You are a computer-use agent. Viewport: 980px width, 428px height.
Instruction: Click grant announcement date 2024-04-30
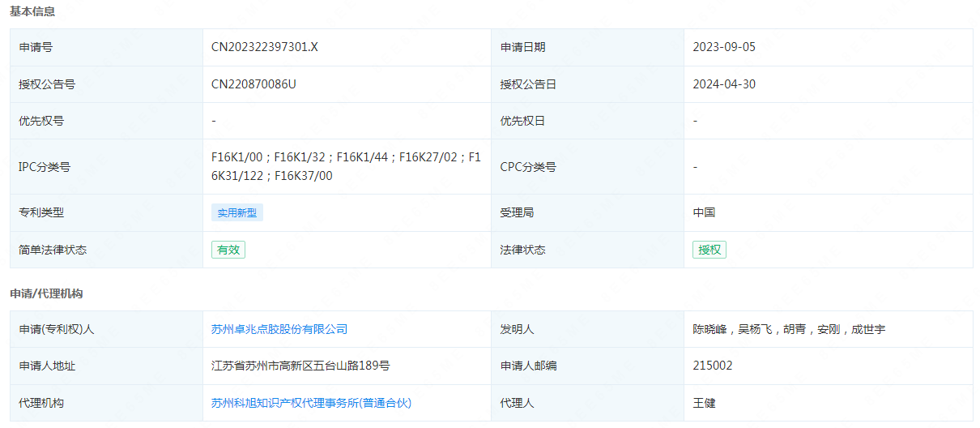coord(724,84)
